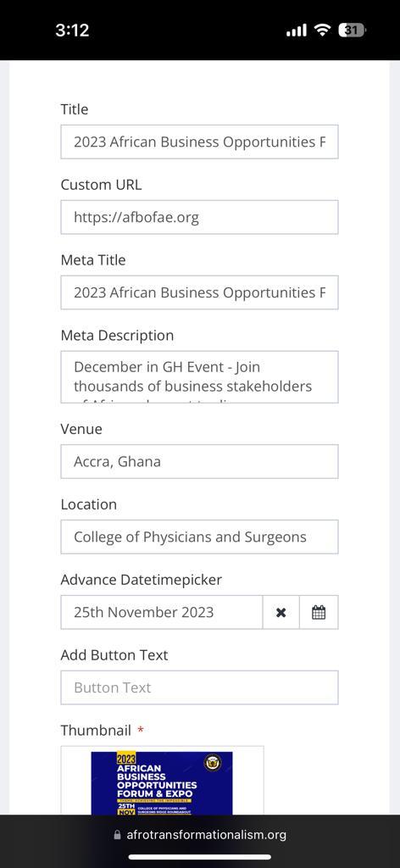Tap the home indicator bar
This screenshot has height=868, width=400.
click(200, 857)
